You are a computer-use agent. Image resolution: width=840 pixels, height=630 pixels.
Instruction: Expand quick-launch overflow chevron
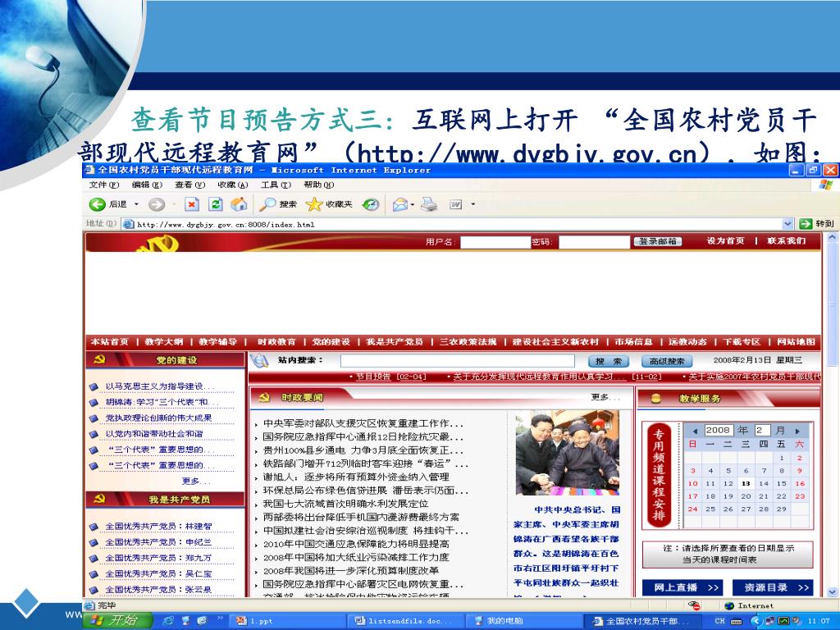tap(220, 619)
